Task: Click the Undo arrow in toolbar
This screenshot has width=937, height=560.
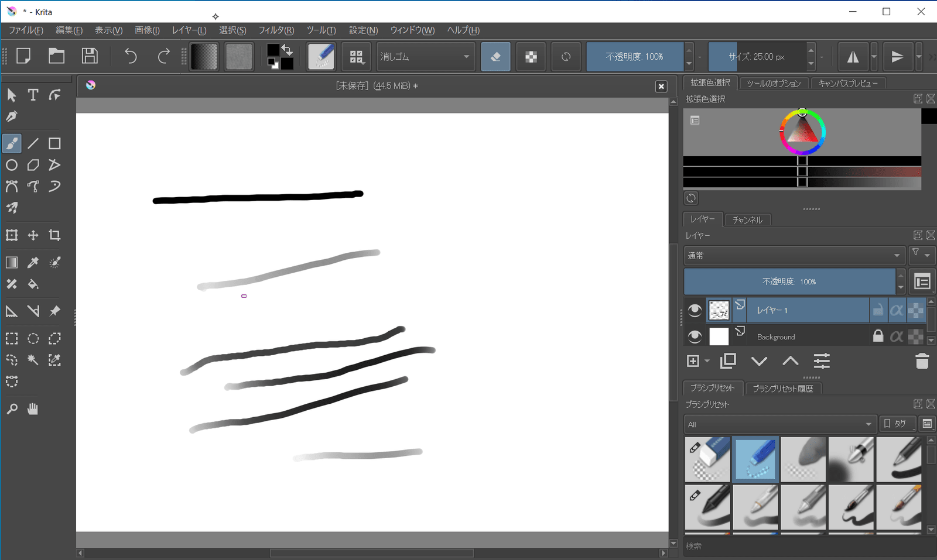Action: (x=131, y=56)
